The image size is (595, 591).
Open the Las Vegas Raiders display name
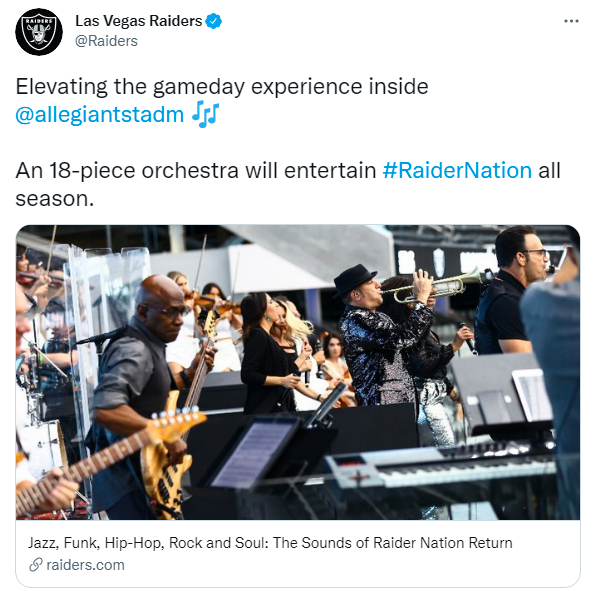tap(139, 21)
